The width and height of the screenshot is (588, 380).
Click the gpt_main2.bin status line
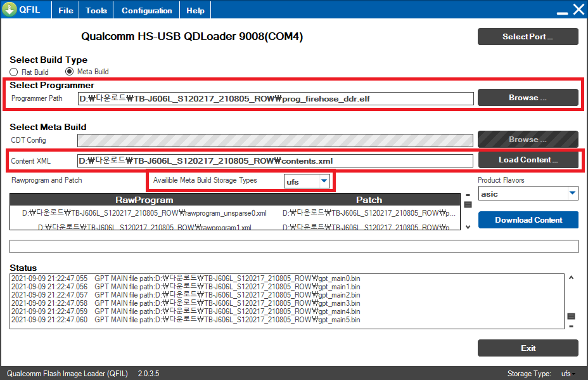tap(186, 295)
